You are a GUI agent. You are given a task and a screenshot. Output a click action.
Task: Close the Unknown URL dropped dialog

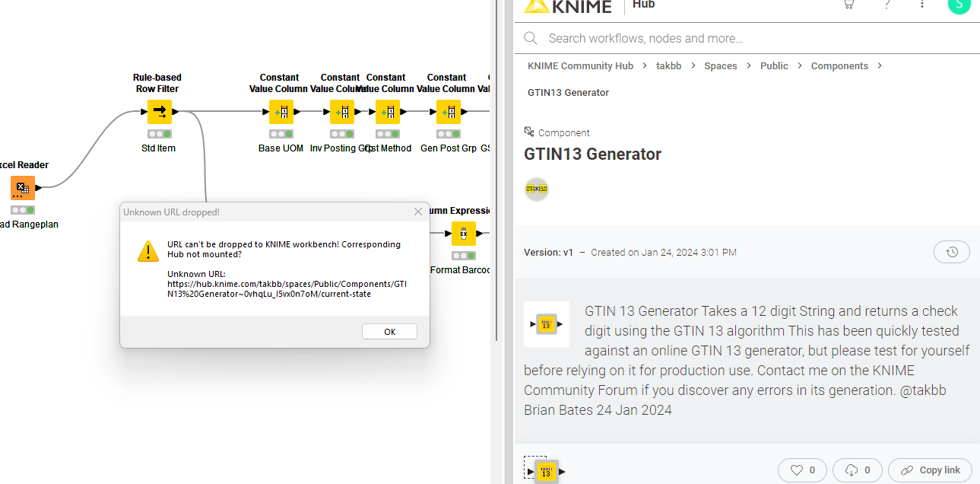point(417,212)
